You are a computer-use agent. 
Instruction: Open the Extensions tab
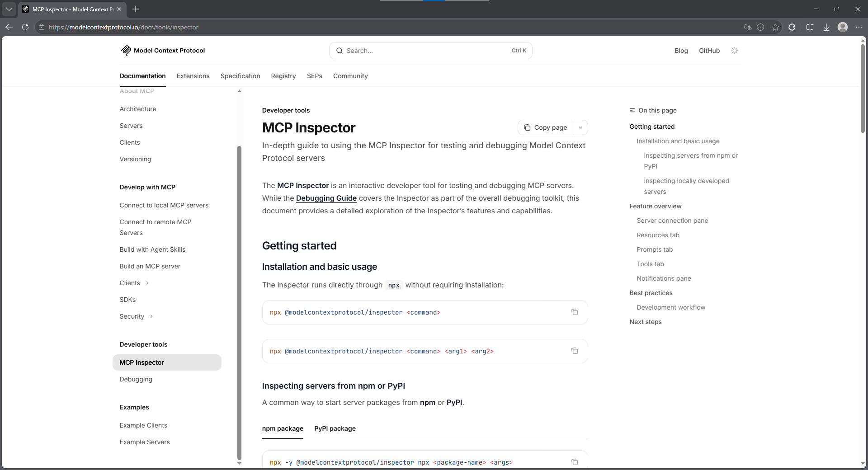point(193,76)
